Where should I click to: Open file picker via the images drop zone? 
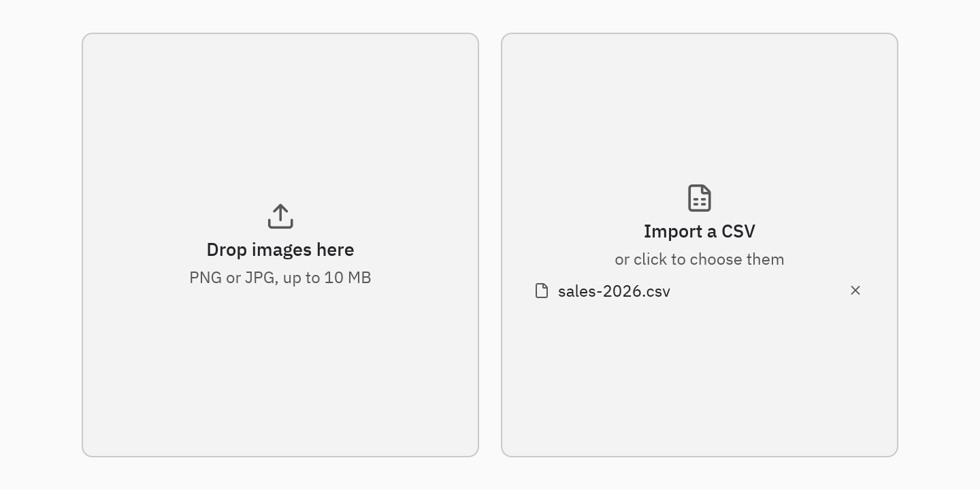280,245
